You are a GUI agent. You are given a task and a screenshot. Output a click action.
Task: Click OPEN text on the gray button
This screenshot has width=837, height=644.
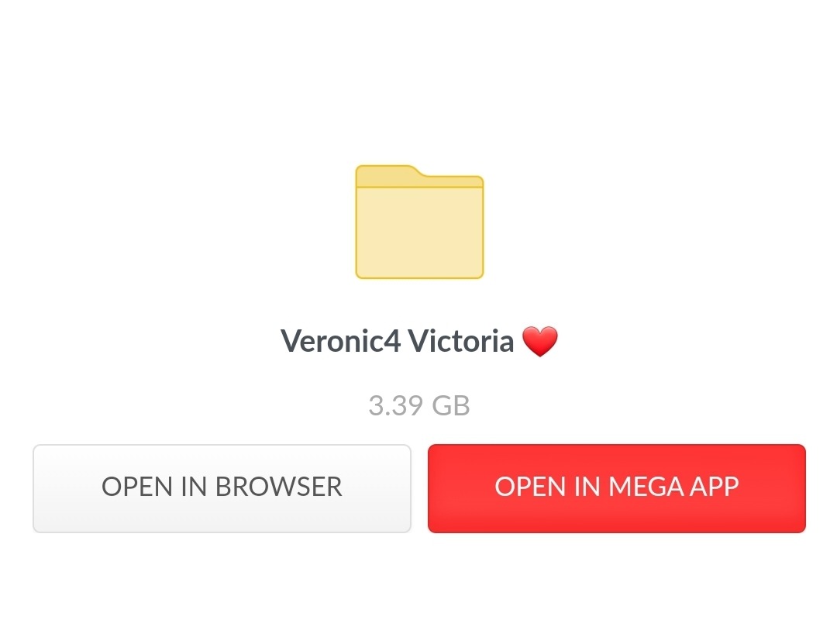click(x=137, y=487)
